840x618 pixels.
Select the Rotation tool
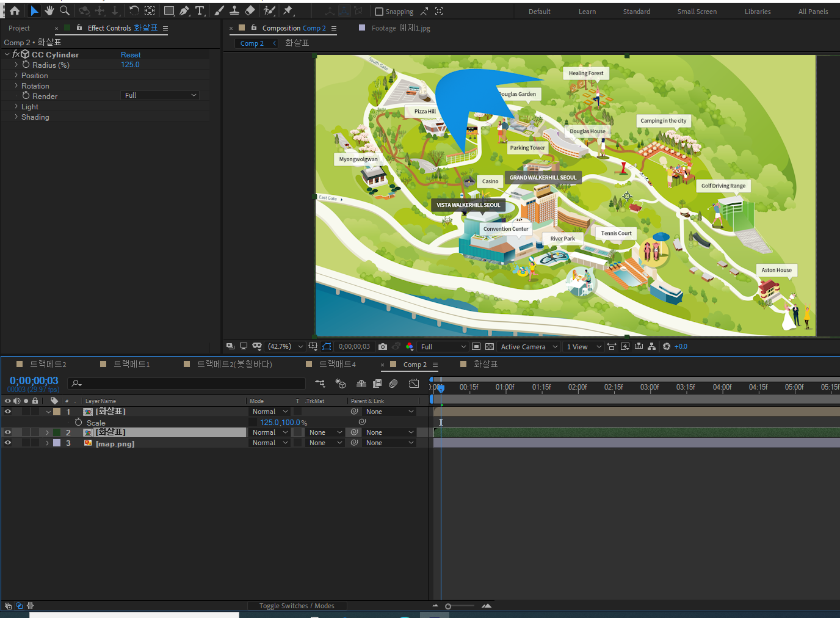pyautogui.click(x=134, y=10)
